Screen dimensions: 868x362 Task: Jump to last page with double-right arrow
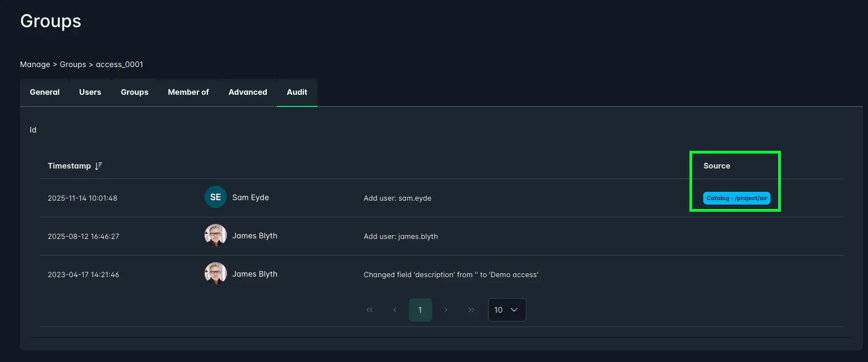click(x=471, y=310)
